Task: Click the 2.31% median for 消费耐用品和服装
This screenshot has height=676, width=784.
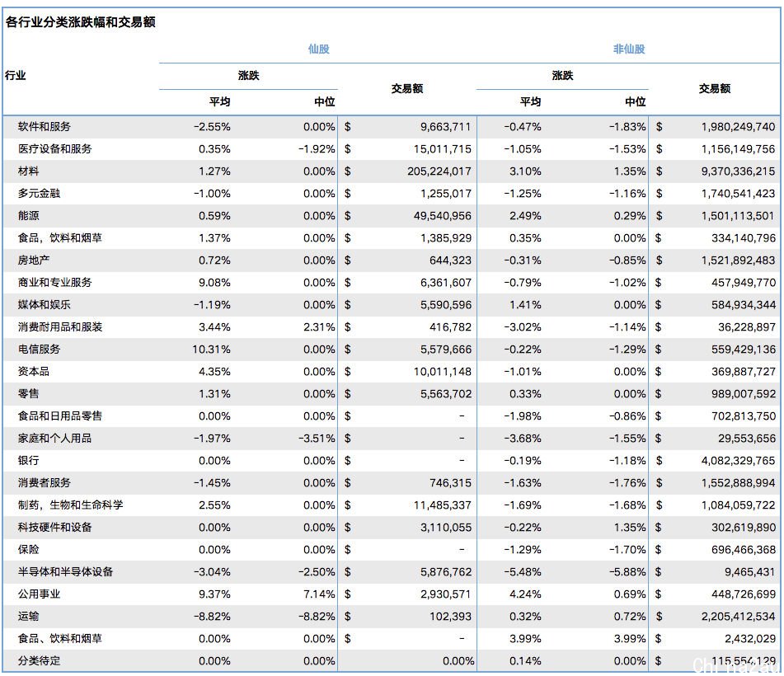Action: pyautogui.click(x=319, y=327)
